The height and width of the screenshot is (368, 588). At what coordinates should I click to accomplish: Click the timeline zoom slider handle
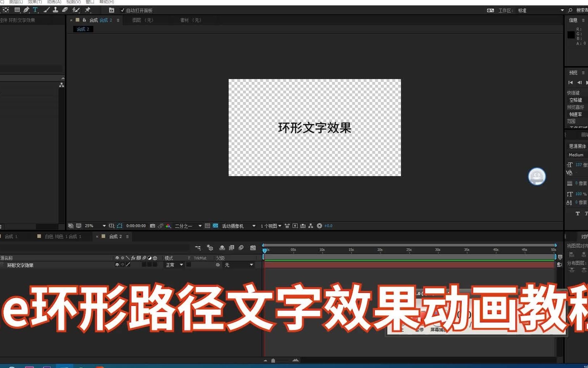point(273,360)
